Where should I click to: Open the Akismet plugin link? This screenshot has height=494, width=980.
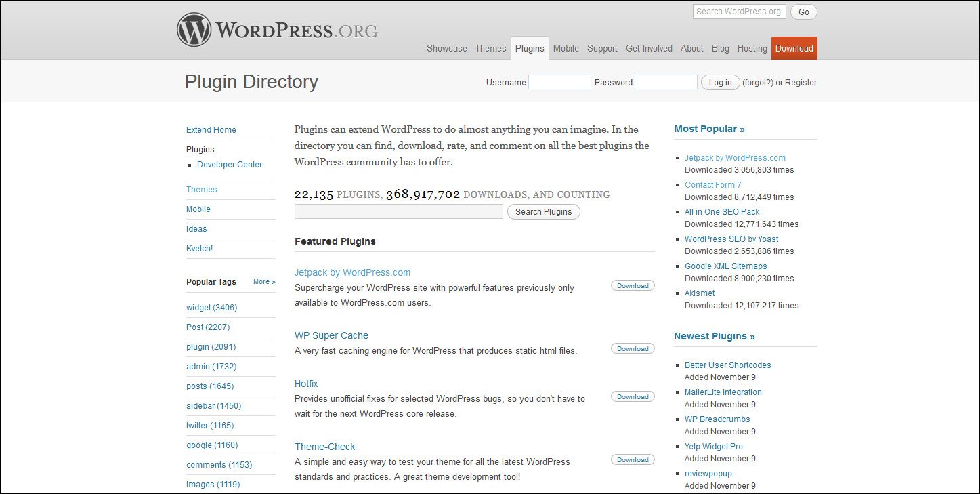700,293
